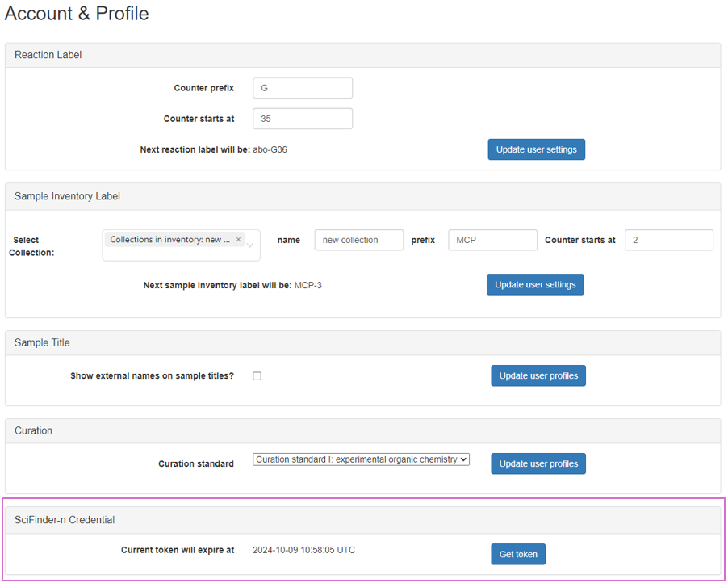Select the collection name field
This screenshot has height=583, width=728.
(x=358, y=240)
